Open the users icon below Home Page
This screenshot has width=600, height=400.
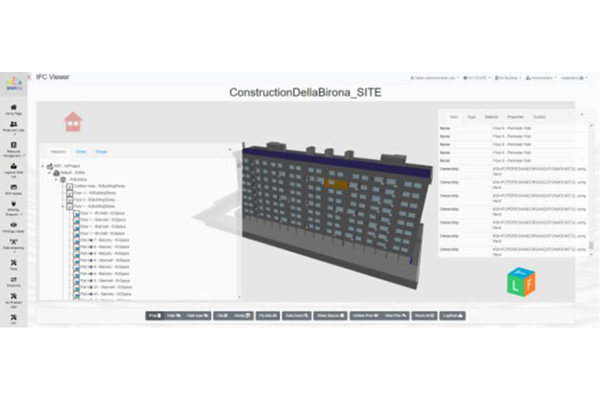(13, 126)
